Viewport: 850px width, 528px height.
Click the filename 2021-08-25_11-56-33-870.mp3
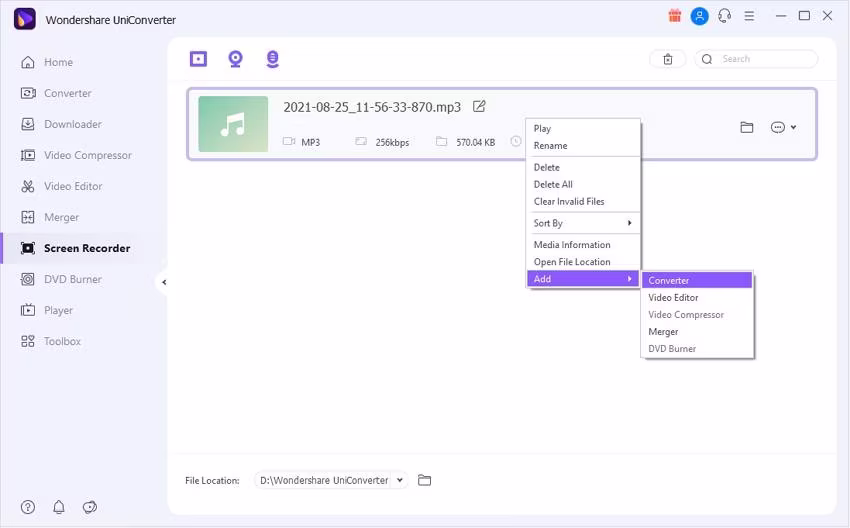[372, 107]
